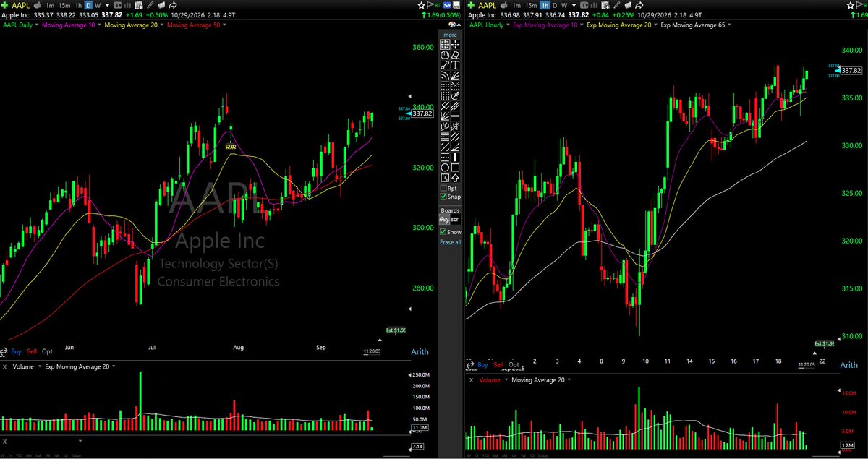Viewport: 868px width, 459px height.
Task: Switch left chart to 1m timeframe
Action: [50, 5]
